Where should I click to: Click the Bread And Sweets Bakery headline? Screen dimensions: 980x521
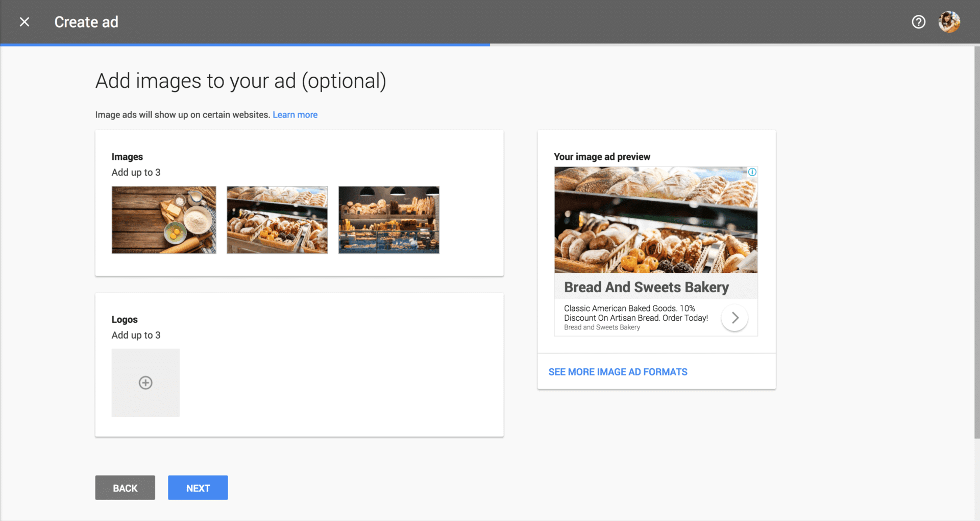[646, 287]
